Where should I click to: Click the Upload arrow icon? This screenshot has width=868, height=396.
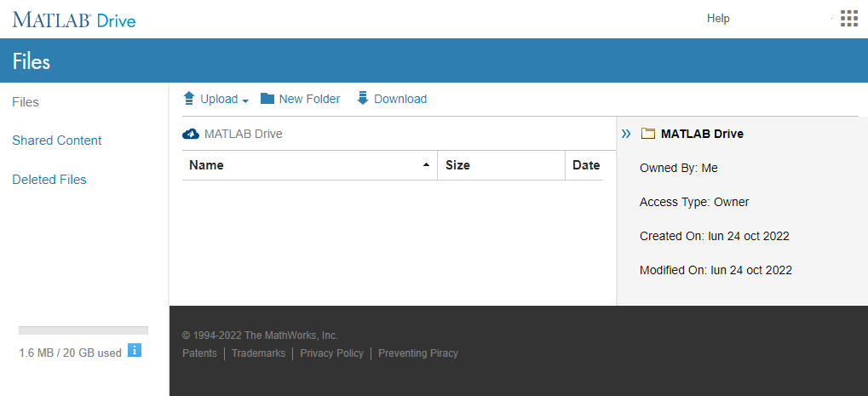[190, 99]
